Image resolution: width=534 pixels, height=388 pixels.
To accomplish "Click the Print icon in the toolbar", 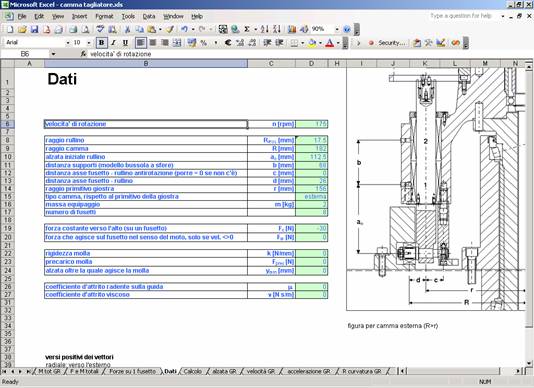I will [x=73, y=30].
